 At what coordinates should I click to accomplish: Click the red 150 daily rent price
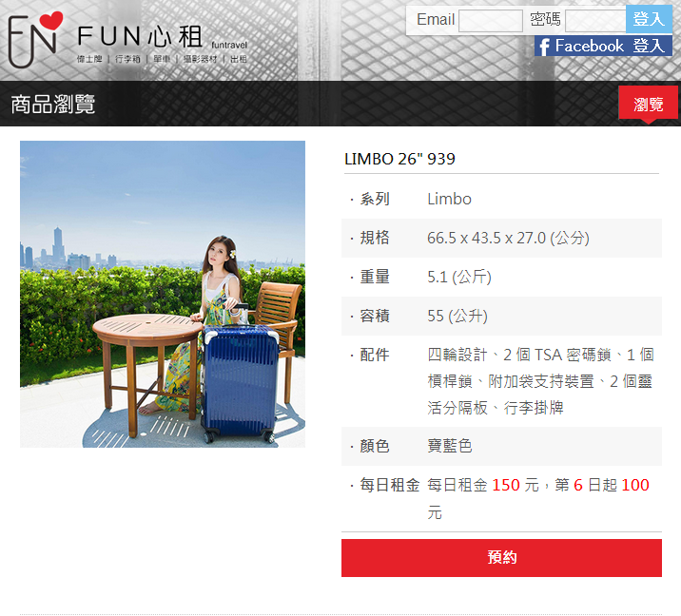coord(506,485)
